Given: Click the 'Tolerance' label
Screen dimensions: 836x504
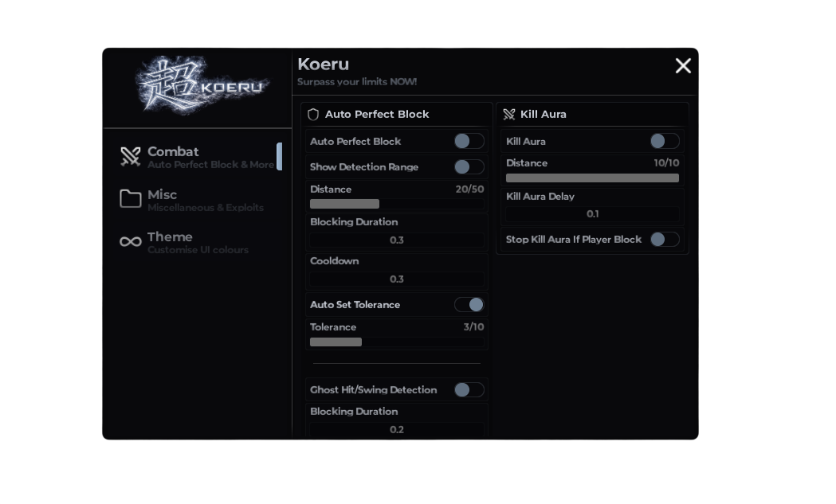Looking at the screenshot, I should [x=332, y=327].
